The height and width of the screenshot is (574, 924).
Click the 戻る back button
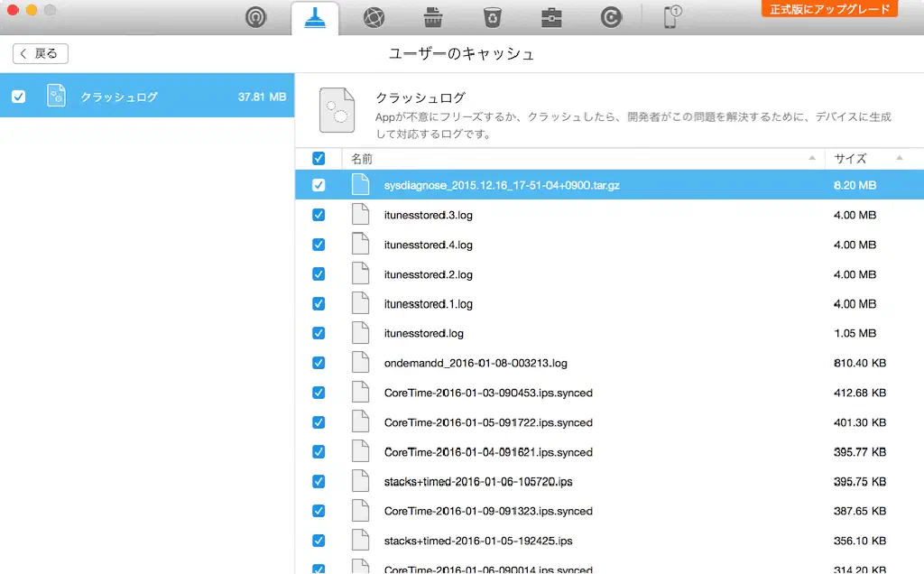pos(41,54)
